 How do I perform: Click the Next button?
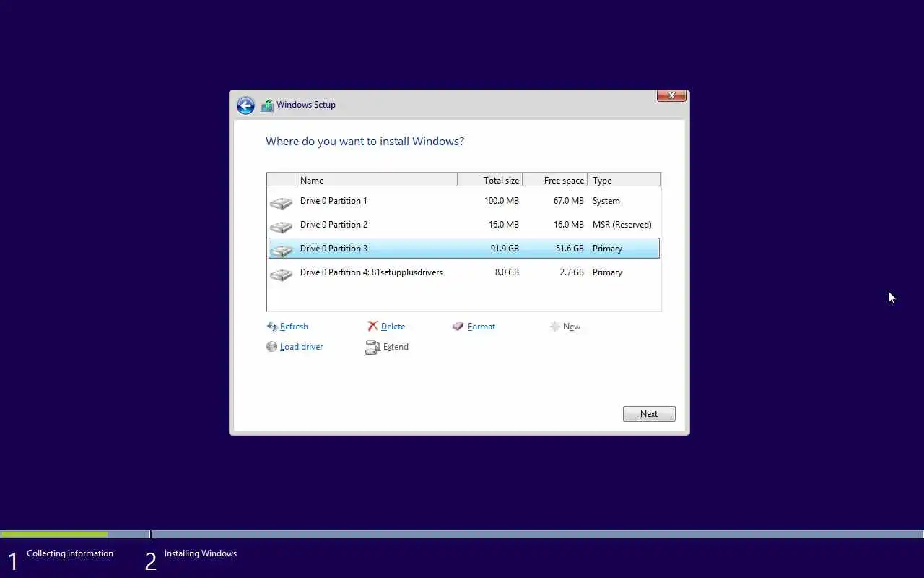pyautogui.click(x=649, y=414)
